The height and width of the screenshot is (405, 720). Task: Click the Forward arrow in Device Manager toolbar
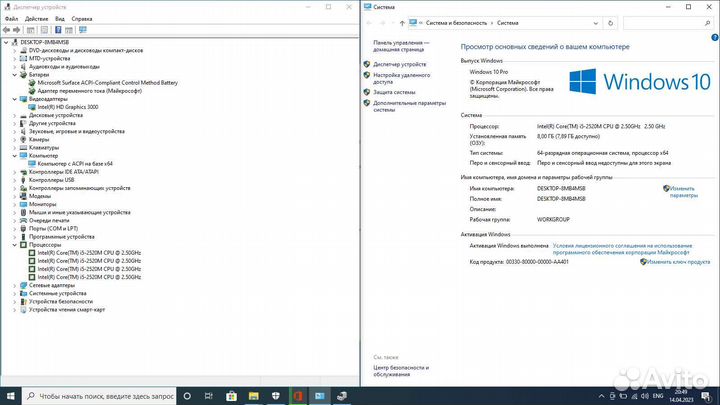point(17,30)
